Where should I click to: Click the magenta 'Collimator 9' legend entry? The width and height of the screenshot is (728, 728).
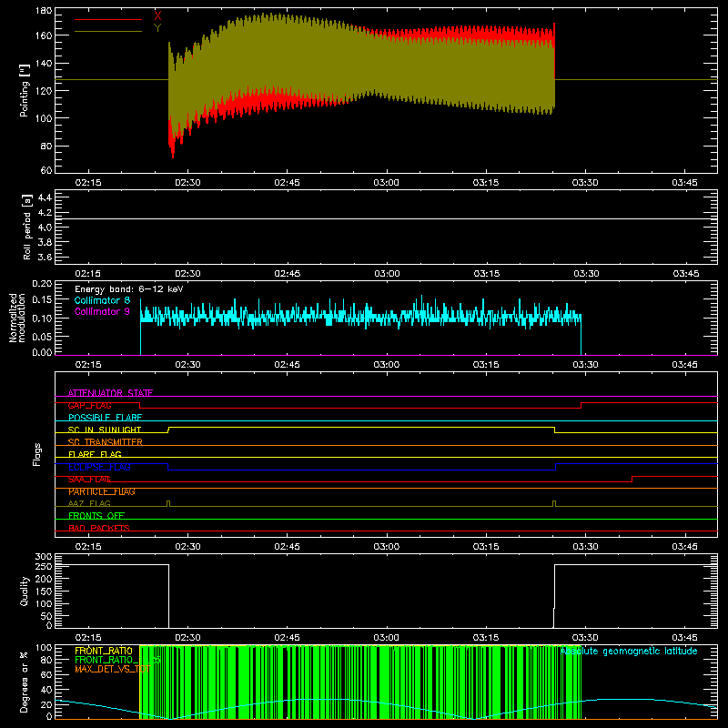102,311
